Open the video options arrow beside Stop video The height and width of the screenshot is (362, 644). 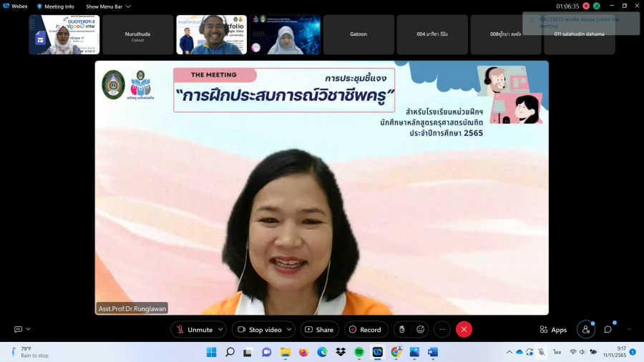point(289,330)
